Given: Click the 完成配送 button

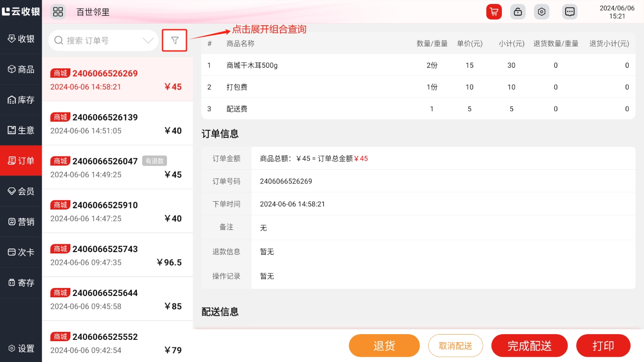Looking at the screenshot, I should click(x=529, y=346).
